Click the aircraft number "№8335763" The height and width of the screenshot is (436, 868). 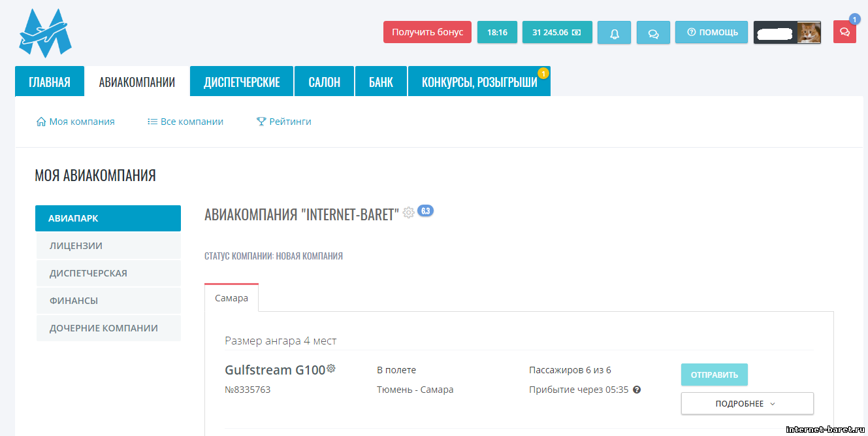248,390
